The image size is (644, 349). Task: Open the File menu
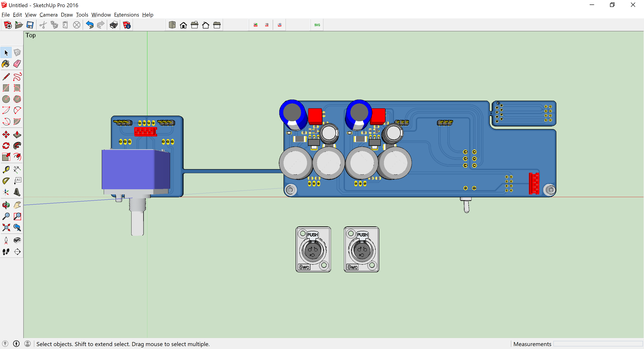click(6, 15)
